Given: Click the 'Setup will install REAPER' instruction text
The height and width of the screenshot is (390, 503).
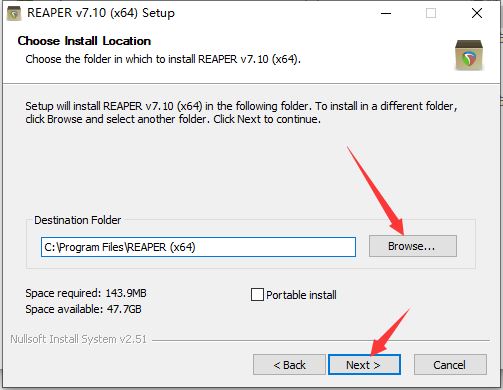Looking at the screenshot, I should click(x=241, y=113).
